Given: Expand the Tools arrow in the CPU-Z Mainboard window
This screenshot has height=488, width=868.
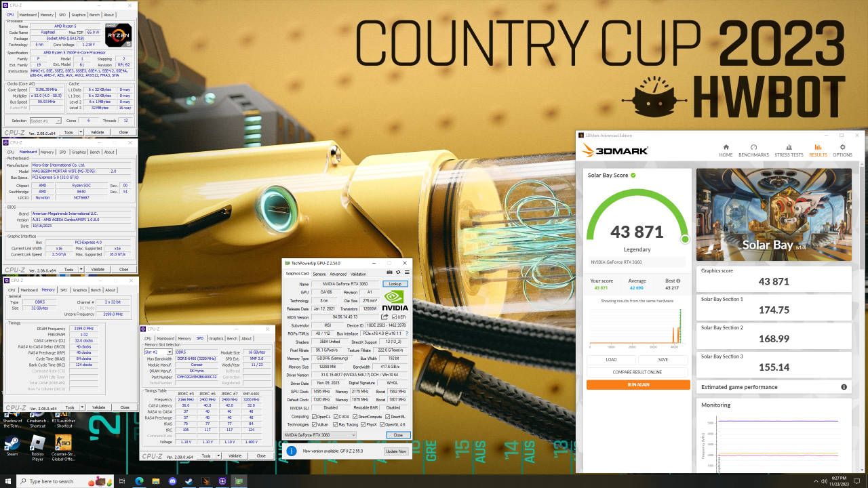Looking at the screenshot, I should (x=81, y=269).
